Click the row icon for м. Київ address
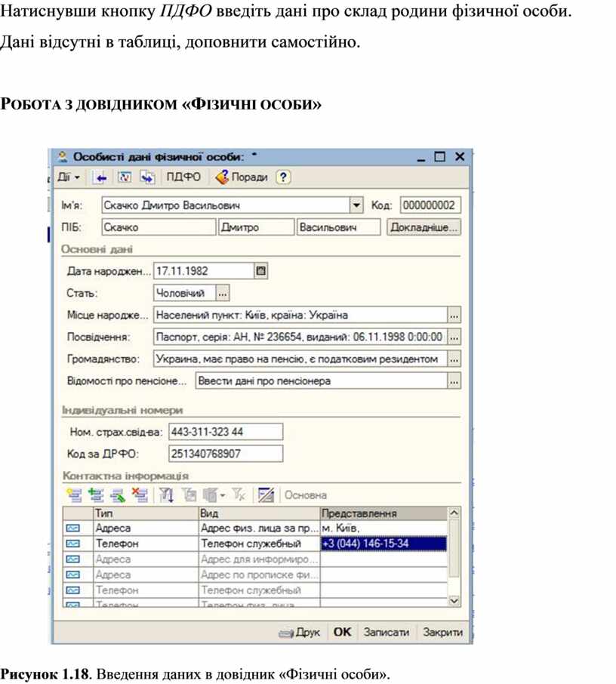The image size is (616, 684). (73, 528)
